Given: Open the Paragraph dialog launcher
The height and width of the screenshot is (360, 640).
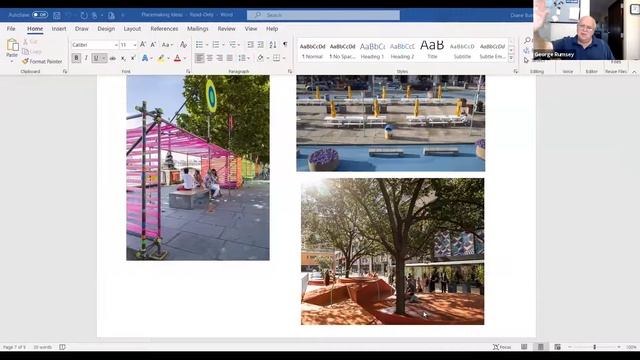Looking at the screenshot, I should 290,71.
